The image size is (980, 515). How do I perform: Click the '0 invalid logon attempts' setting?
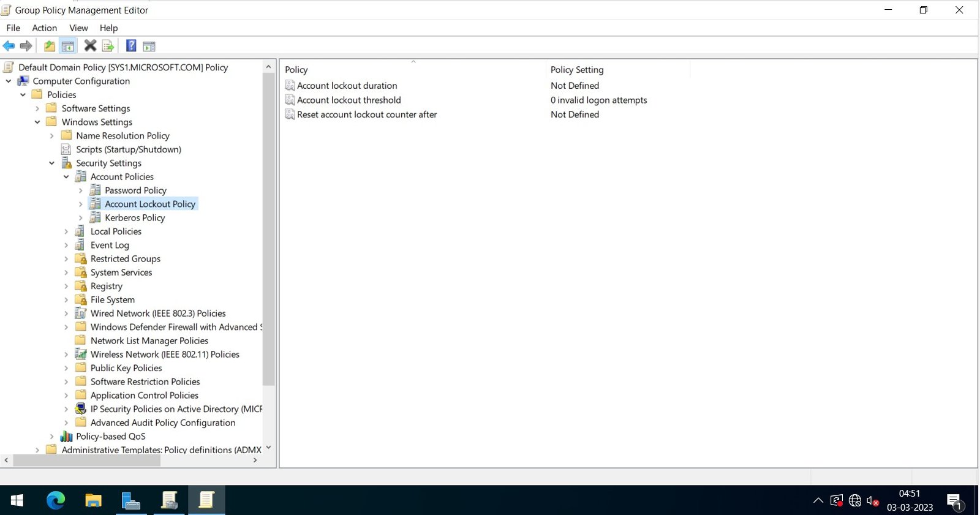point(598,100)
